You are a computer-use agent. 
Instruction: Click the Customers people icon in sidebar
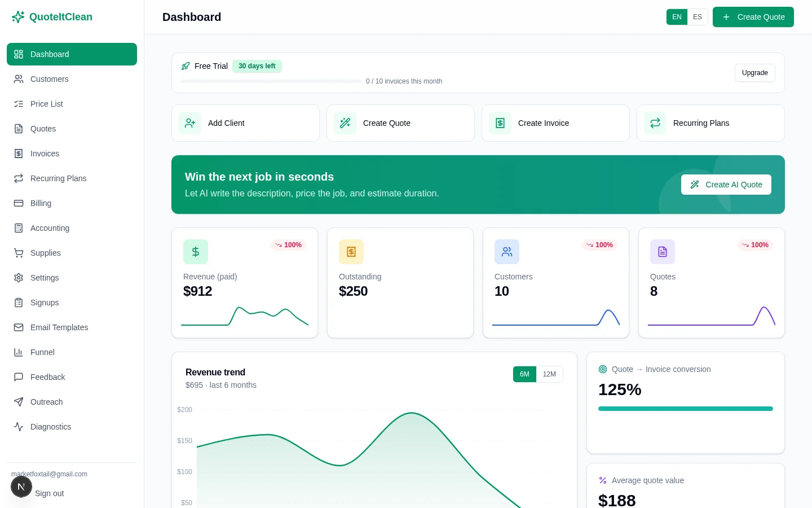(19, 79)
